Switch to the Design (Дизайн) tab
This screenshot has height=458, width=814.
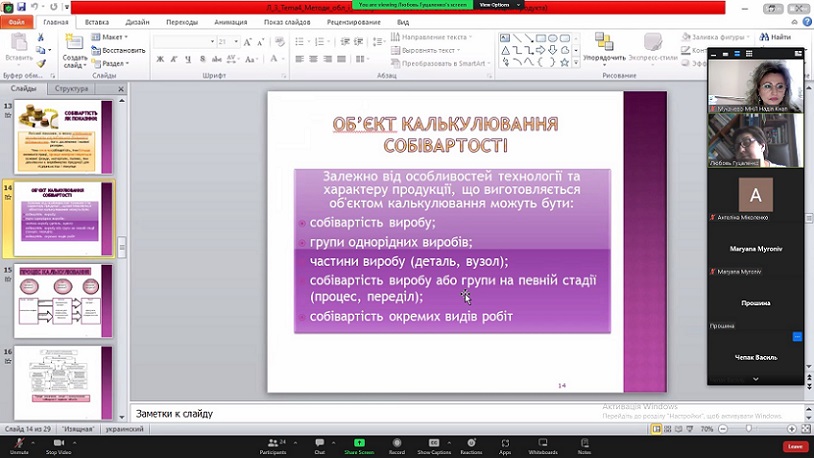[x=138, y=22]
